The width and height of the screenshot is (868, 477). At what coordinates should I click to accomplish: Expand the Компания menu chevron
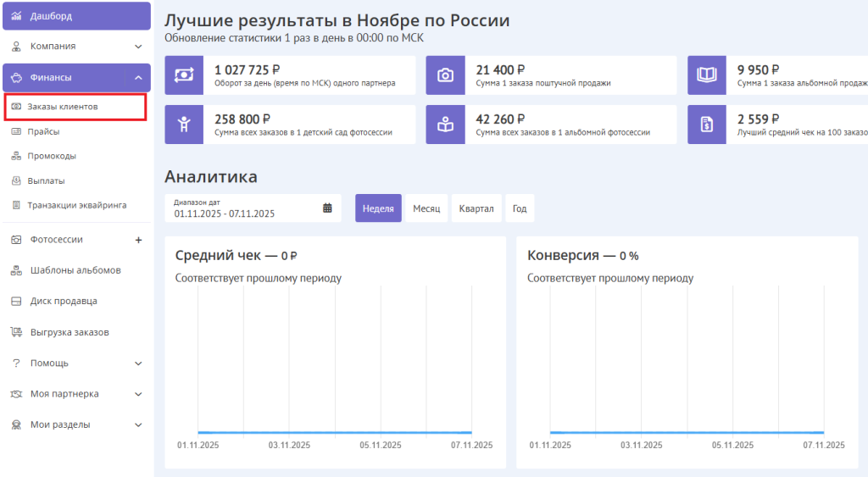coord(138,47)
